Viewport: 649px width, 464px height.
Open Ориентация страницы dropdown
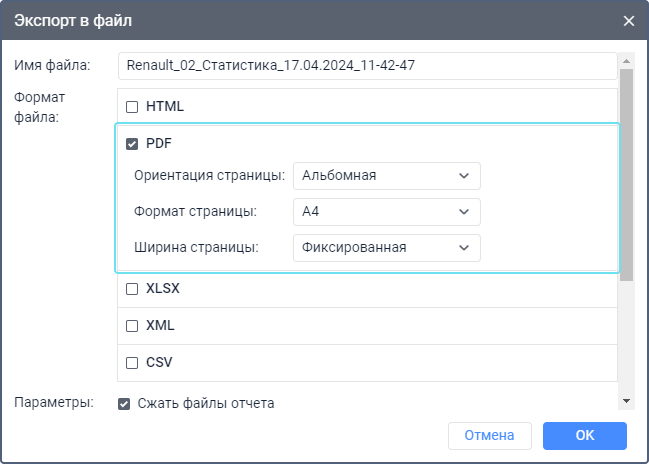tap(386, 176)
